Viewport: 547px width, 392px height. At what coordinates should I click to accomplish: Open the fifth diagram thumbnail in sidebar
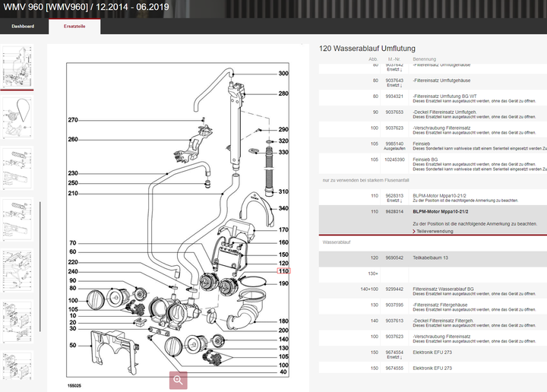click(17, 270)
